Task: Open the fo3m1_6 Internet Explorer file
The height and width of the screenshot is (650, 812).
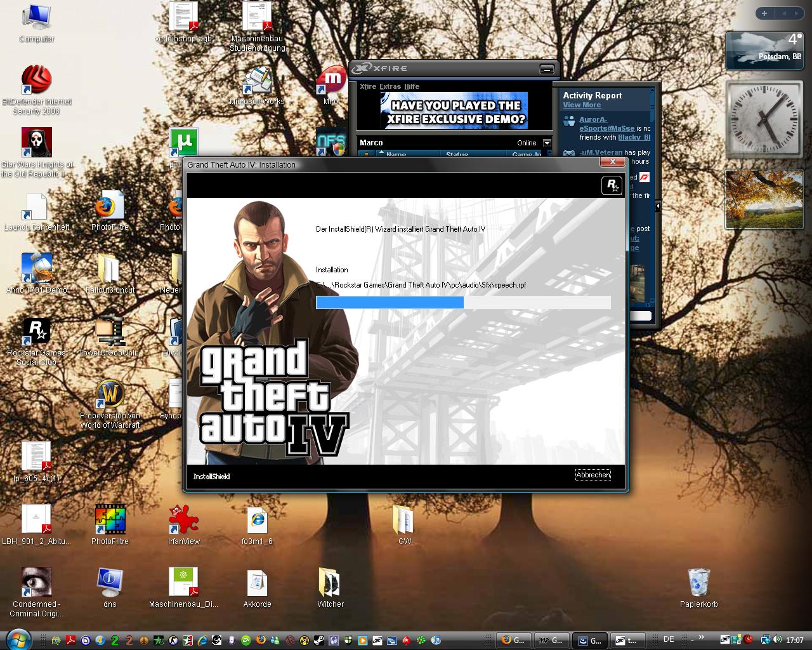Action: (258, 526)
